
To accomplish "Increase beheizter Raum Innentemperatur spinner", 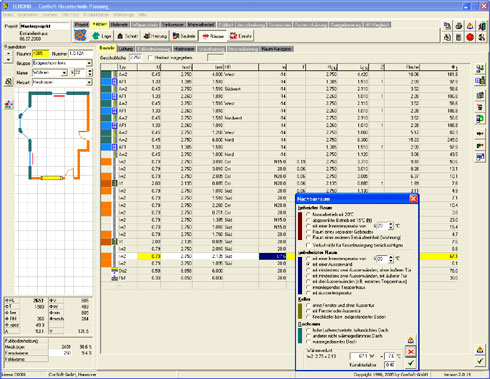I will pyautogui.click(x=391, y=224).
